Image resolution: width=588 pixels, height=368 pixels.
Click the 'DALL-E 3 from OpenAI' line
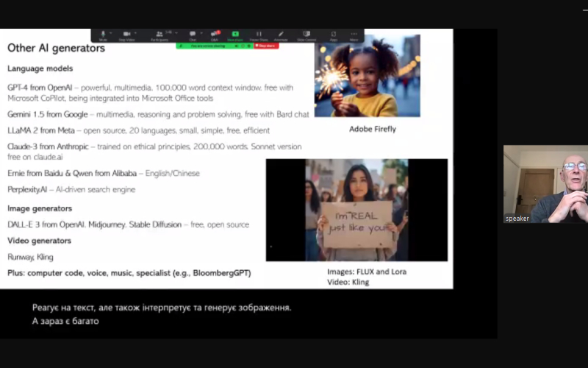coord(128,224)
